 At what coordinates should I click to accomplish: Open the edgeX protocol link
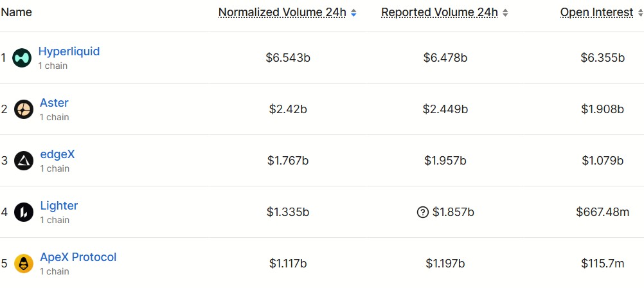click(57, 154)
